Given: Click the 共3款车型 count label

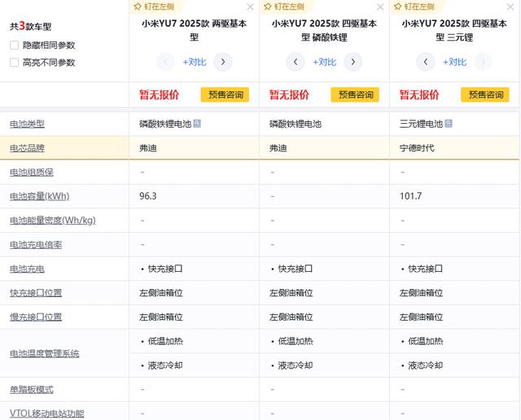Looking at the screenshot, I should click(31, 26).
